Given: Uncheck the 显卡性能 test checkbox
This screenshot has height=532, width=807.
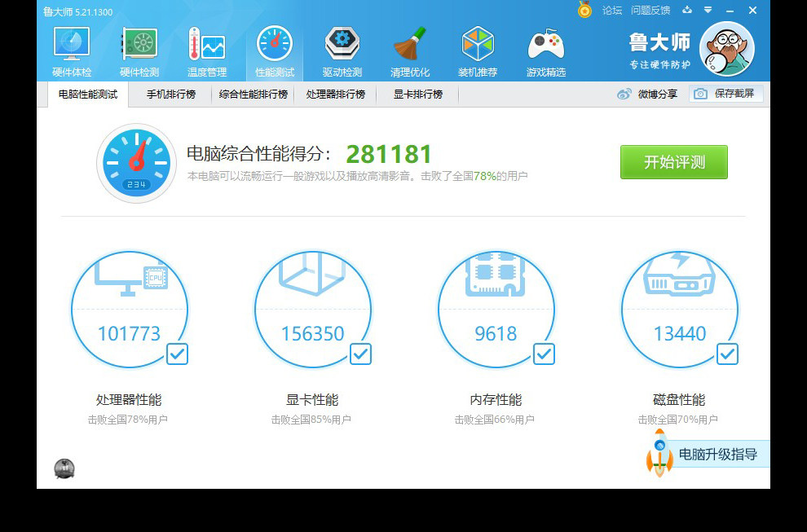Looking at the screenshot, I should pos(361,354).
